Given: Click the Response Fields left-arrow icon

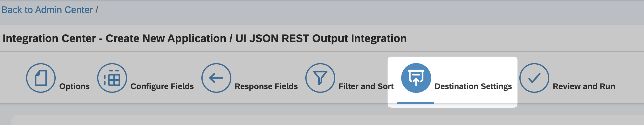Looking at the screenshot, I should click(x=216, y=78).
